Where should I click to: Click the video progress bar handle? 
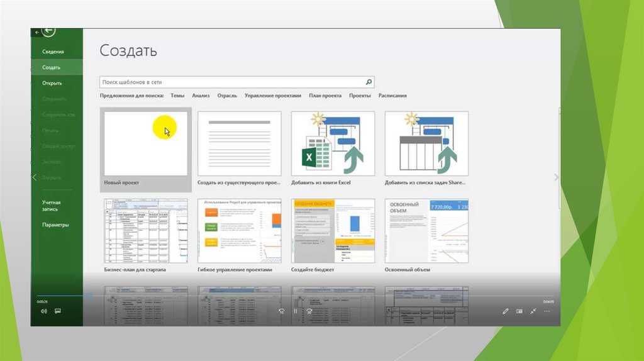click(x=89, y=296)
